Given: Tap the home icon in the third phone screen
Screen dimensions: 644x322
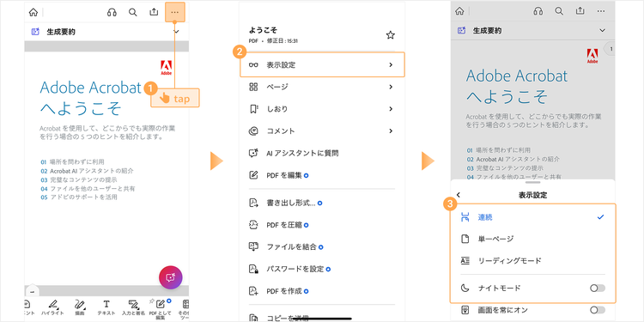Looking at the screenshot, I should coord(459,11).
